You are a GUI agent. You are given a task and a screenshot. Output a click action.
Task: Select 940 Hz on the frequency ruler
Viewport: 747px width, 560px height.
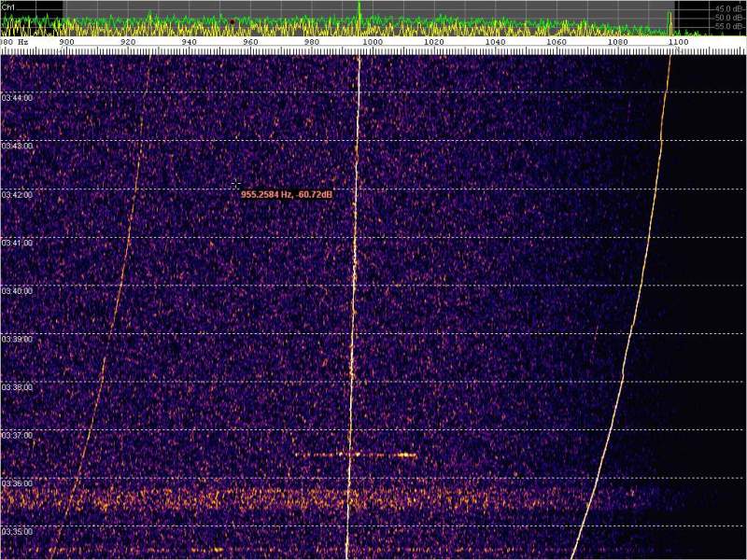point(189,43)
